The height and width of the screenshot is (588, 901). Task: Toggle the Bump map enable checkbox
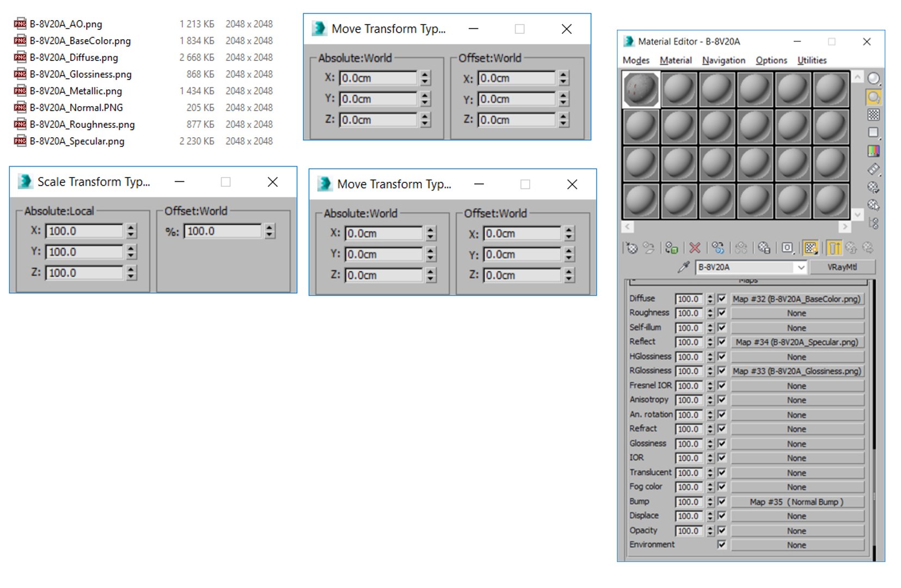click(x=722, y=501)
